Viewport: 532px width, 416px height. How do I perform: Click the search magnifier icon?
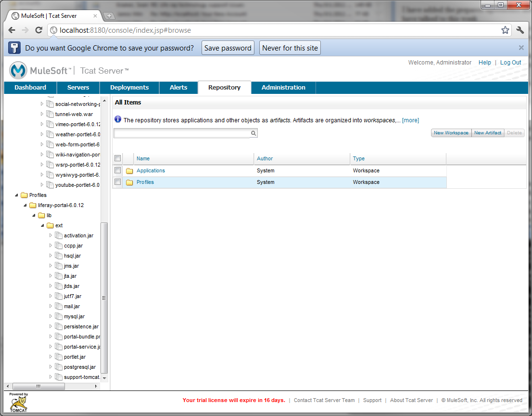(253, 133)
